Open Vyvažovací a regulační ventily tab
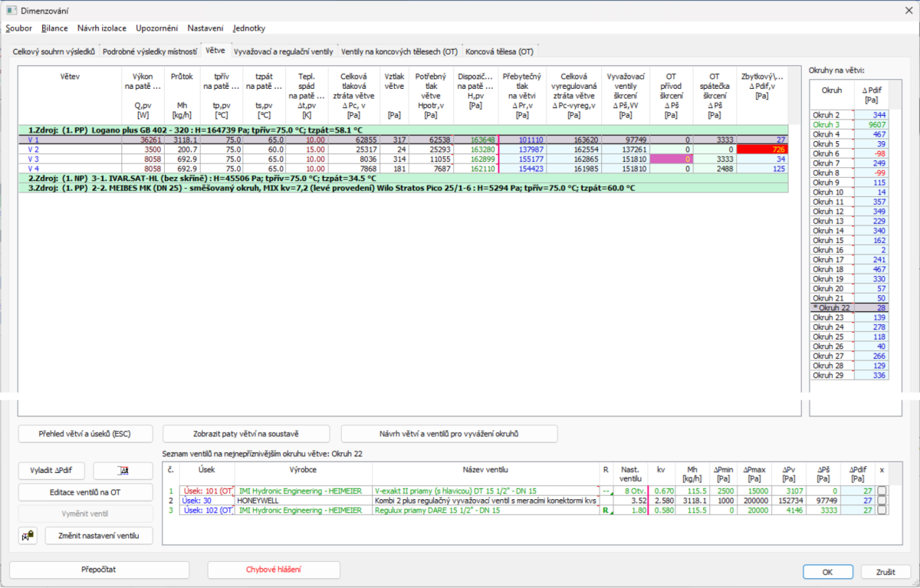920x588 pixels. [283, 51]
